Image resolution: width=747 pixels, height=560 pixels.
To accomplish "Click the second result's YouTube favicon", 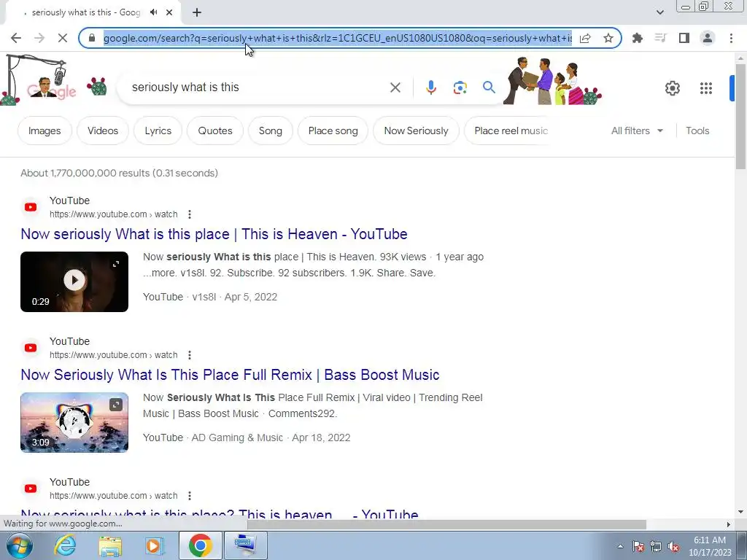I will (31, 348).
